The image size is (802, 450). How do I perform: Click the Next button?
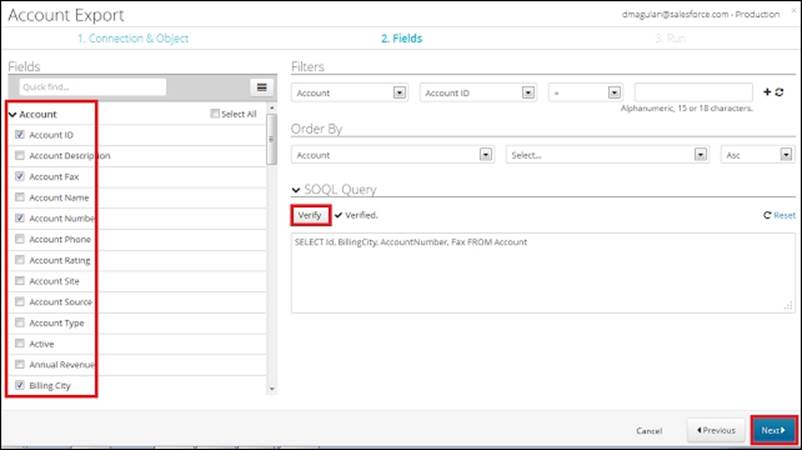pos(774,430)
